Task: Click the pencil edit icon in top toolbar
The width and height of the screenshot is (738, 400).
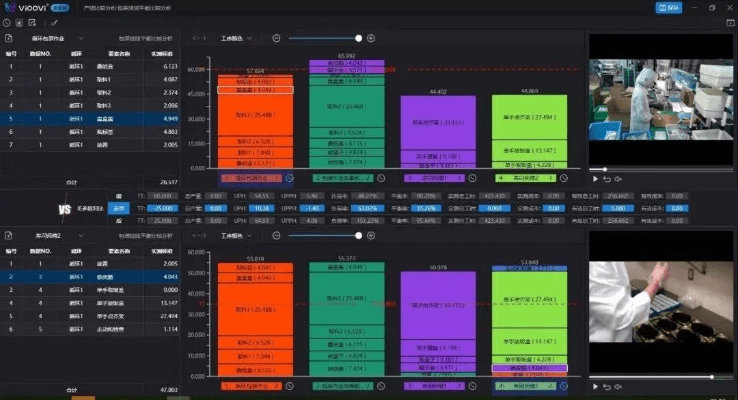Action: click(x=53, y=21)
